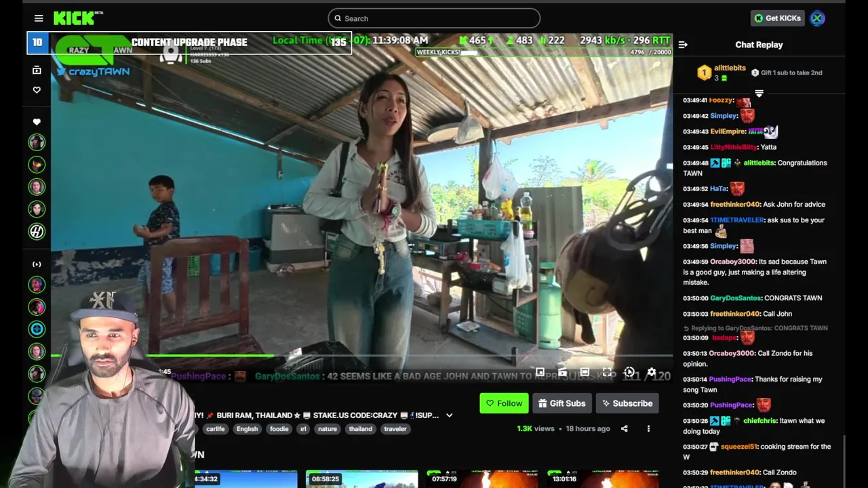Screen dimensions: 868x488
Task: Select the nature tag
Action: tap(328, 429)
